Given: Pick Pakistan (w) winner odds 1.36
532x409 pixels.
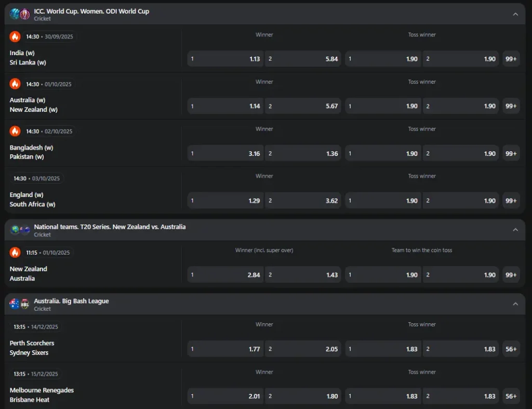Looking at the screenshot, I should coord(303,153).
